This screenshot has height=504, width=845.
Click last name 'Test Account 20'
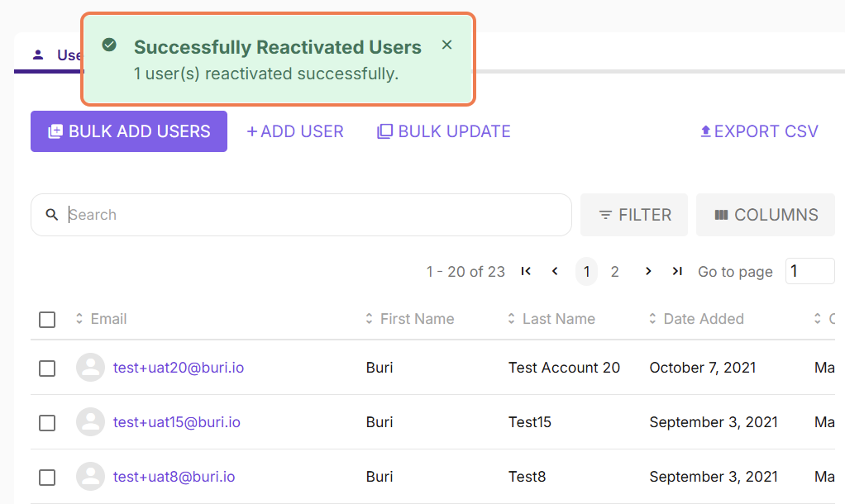coord(564,368)
